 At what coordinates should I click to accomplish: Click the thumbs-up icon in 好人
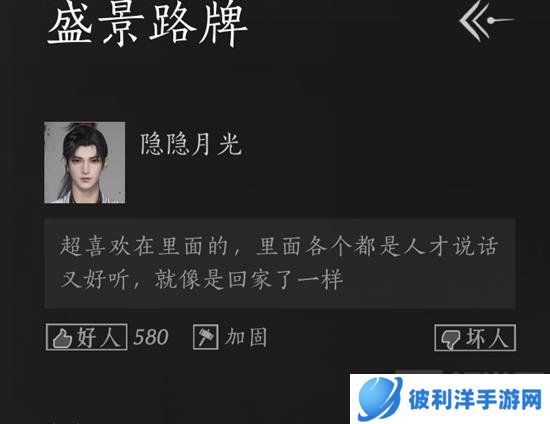(x=62, y=339)
